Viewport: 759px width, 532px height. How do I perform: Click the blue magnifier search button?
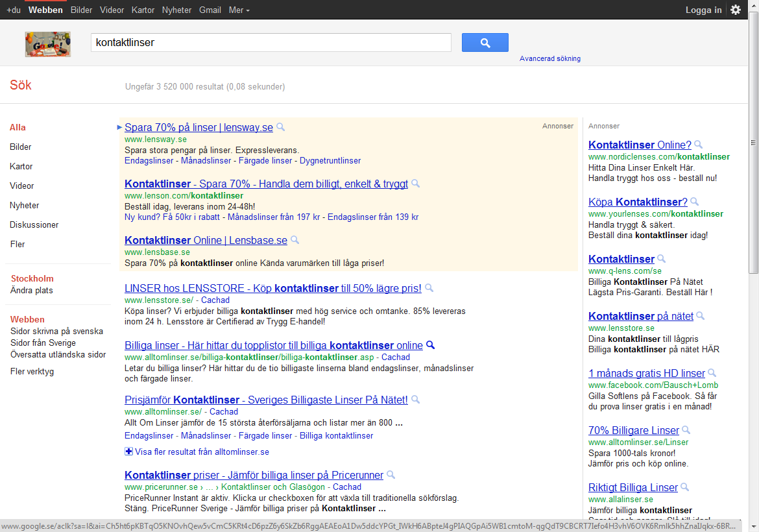click(x=485, y=43)
